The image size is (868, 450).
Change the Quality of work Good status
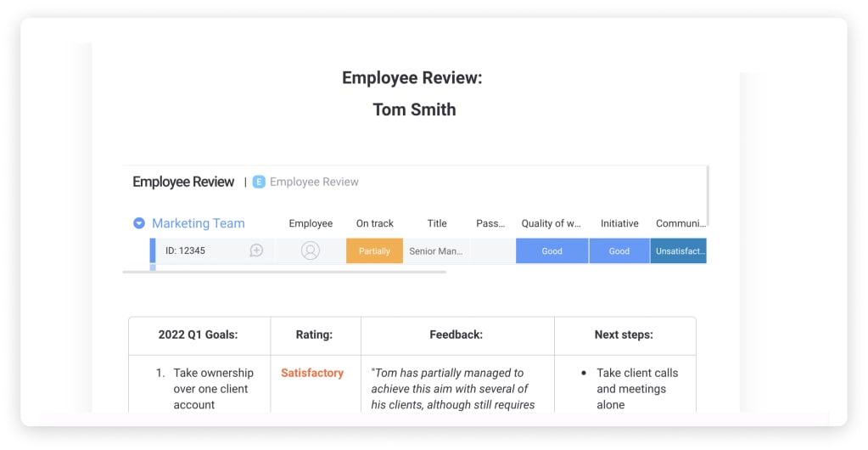(552, 251)
